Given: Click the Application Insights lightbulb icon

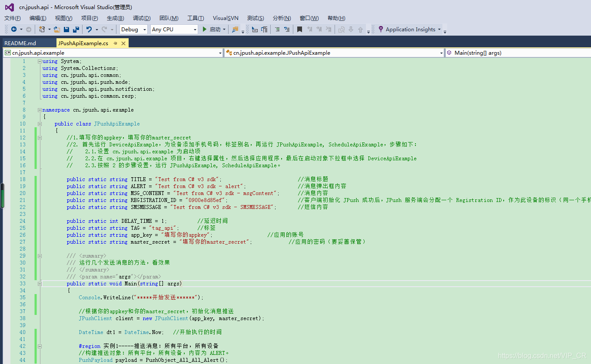Looking at the screenshot, I should (381, 29).
